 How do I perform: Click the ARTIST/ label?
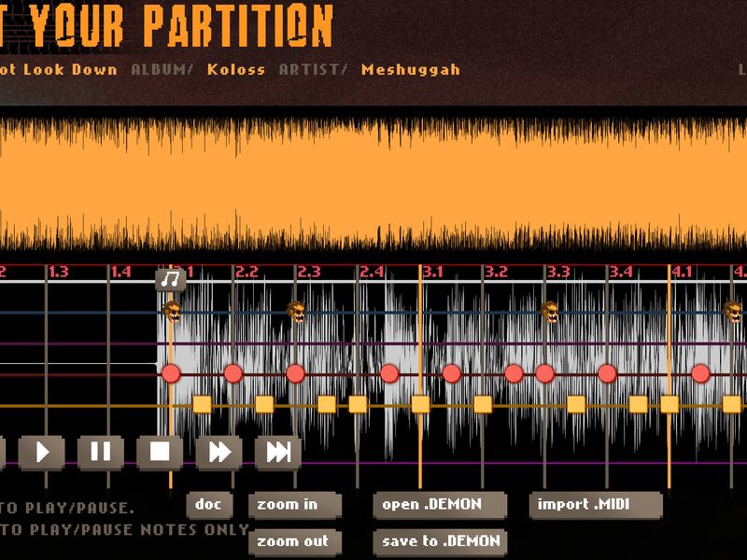[313, 69]
